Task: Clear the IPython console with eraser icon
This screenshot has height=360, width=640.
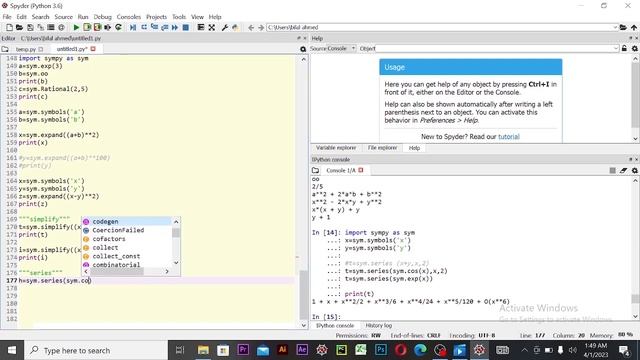Action: coord(623,170)
